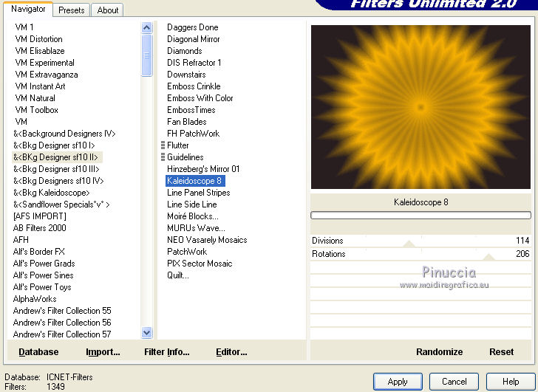Click the category list scroll up arrow
Screen dimensions: 538x392
click(147, 27)
